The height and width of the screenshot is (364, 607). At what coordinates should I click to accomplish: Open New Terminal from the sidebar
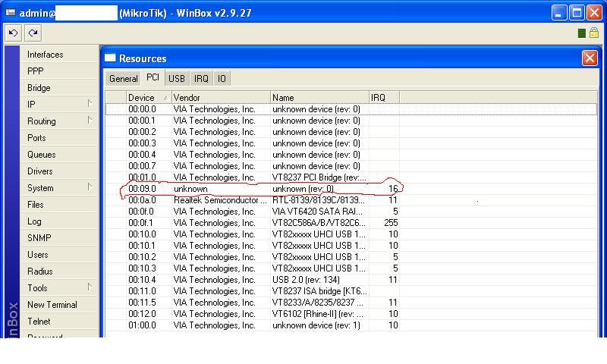pos(52,305)
